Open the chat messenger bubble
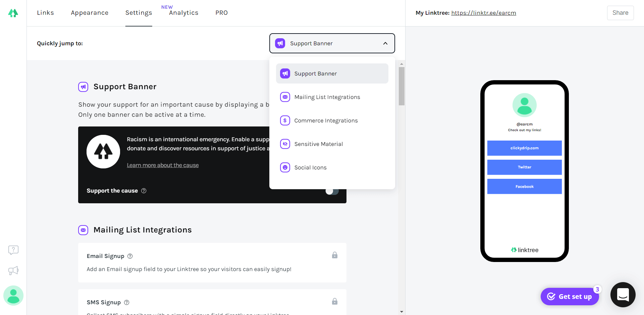Viewport: 644px width, 315px height. 623,295
